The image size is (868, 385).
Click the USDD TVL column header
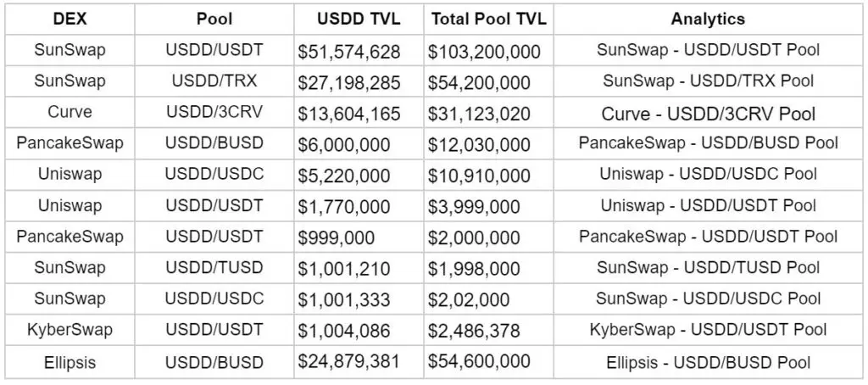[359, 19]
